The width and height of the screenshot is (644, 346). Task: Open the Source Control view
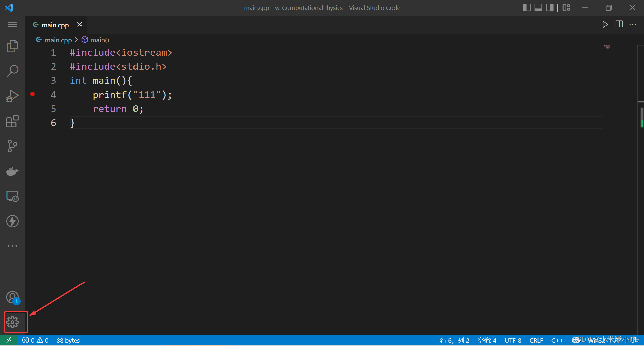pos(12,146)
